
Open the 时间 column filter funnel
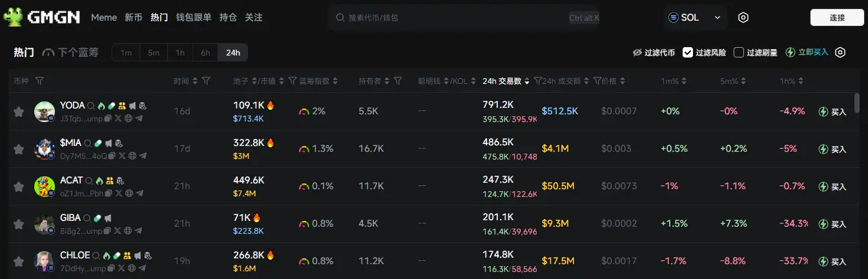coord(206,81)
